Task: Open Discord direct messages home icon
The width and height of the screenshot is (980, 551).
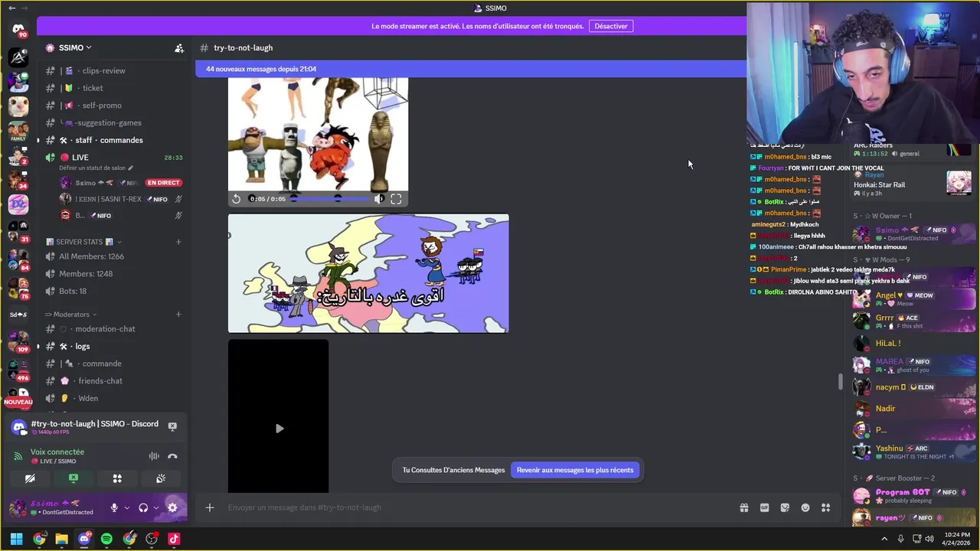Action: (x=18, y=30)
